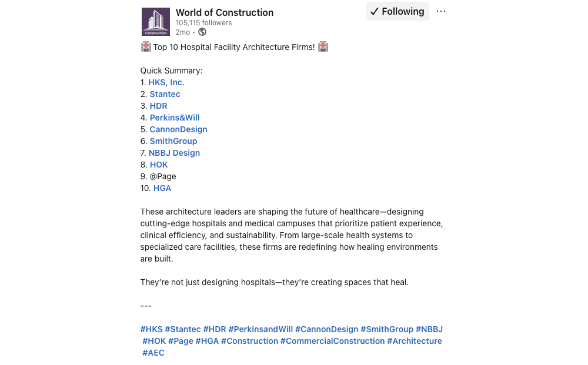
Task: Open the three-dot post options menu
Action: pos(441,11)
